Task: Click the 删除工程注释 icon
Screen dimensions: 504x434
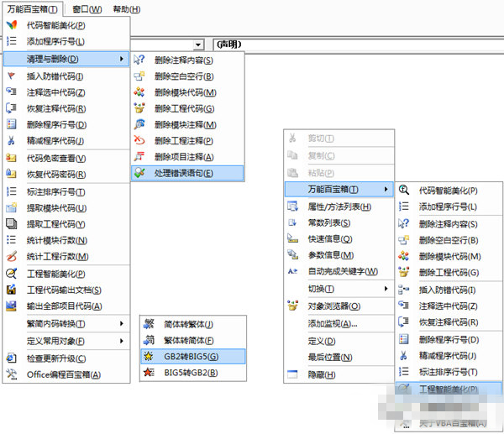Action: tap(139, 140)
